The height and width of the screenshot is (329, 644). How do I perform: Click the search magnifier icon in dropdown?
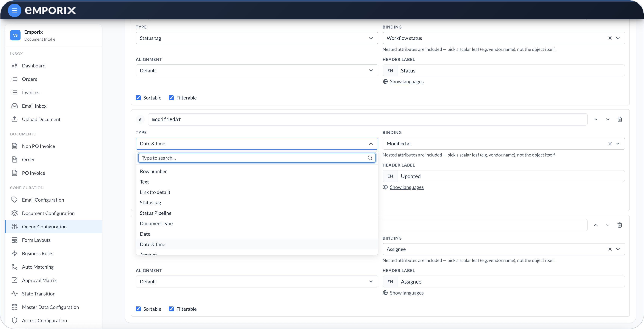(370, 158)
